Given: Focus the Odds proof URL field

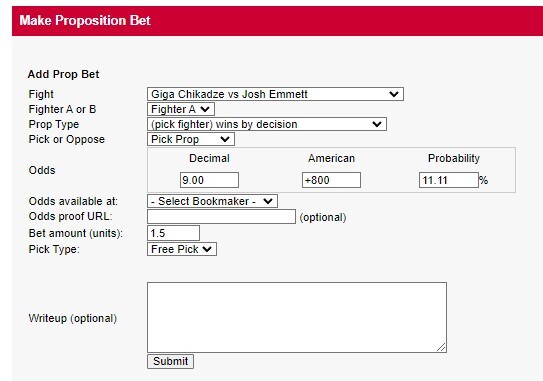Looking at the screenshot, I should 221,216.
